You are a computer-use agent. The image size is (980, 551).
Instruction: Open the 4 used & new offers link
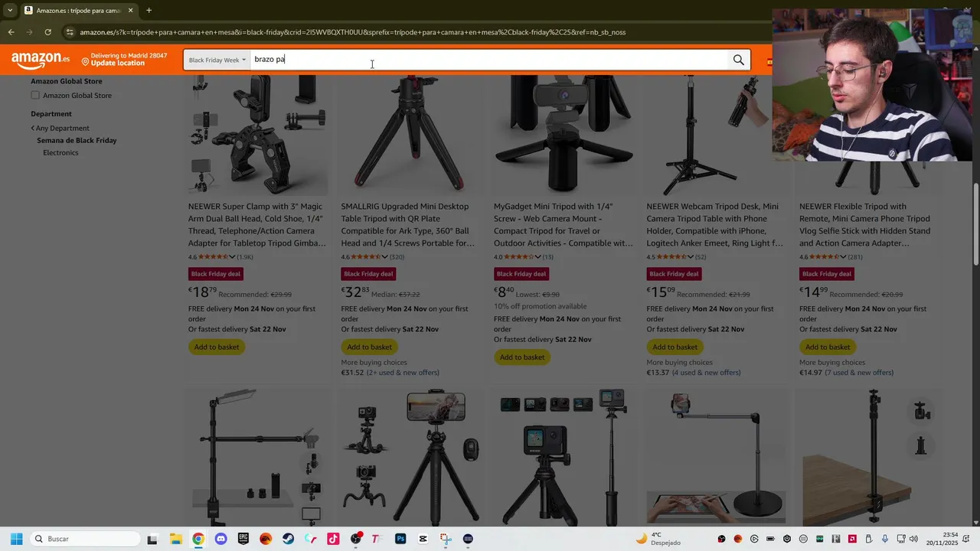point(706,373)
